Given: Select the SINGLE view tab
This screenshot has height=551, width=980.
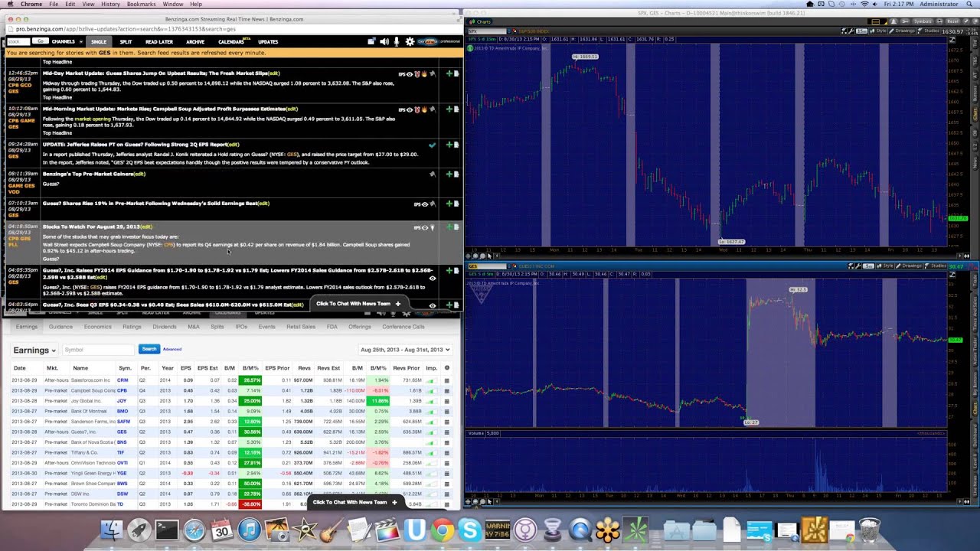Looking at the screenshot, I should tap(99, 41).
